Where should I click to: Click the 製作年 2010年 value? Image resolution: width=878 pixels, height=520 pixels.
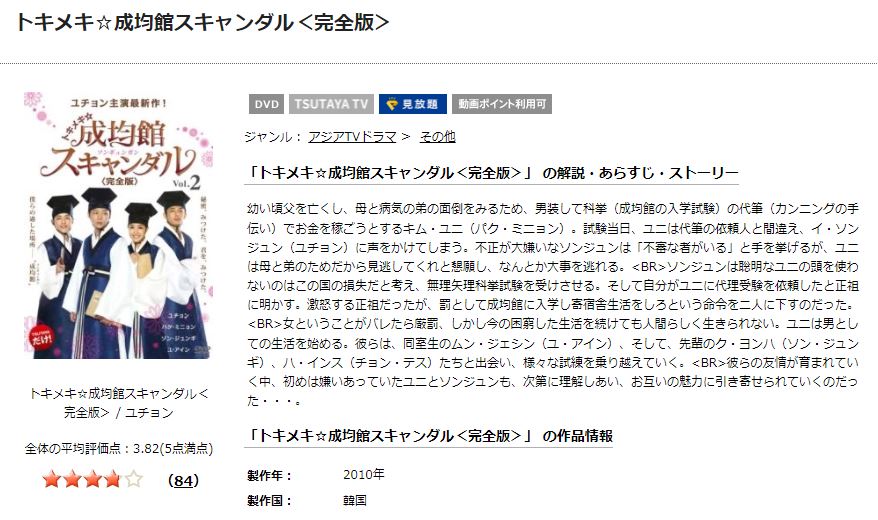tap(364, 475)
